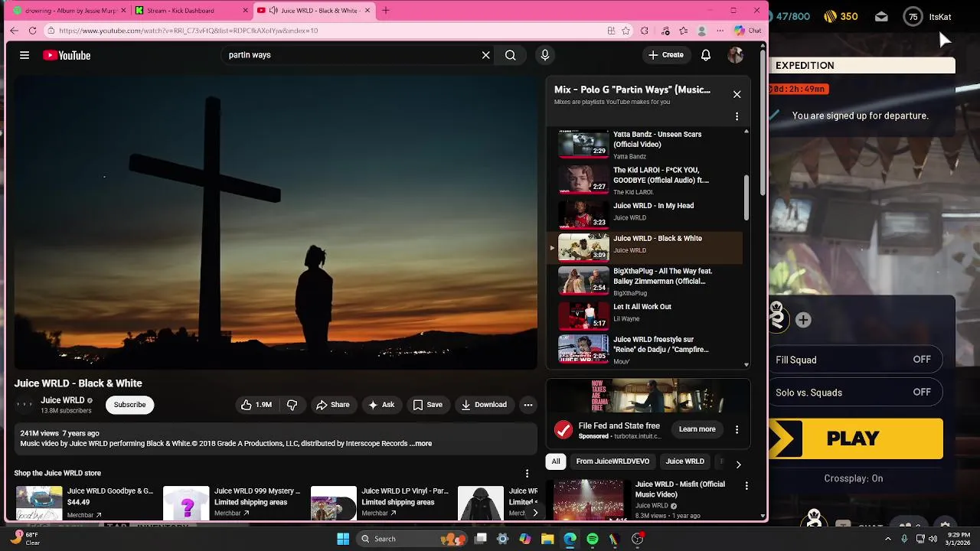
Task: Click the mix playlist scrollbar thumb
Action: point(746,197)
